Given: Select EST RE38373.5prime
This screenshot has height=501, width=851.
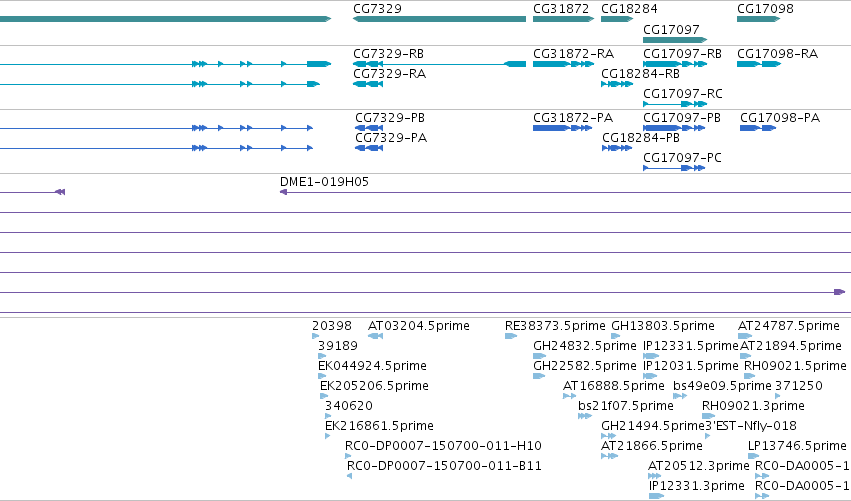Looking at the screenshot, I should [x=511, y=336].
